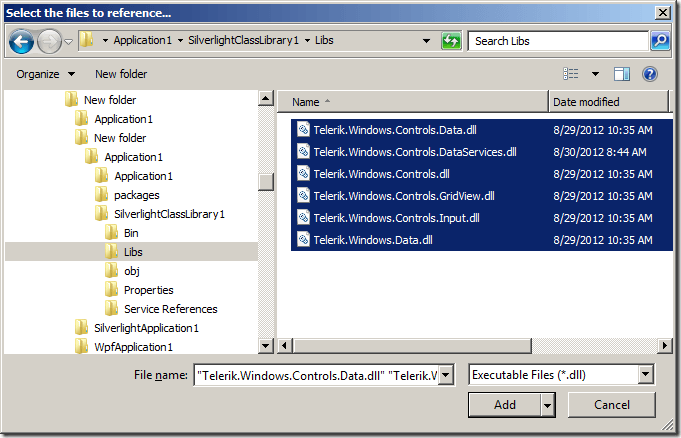Screen dimensions: 681x438
Task: Click the Telerik.Windows.Controls.GridView.dll file icon
Action: pos(302,196)
